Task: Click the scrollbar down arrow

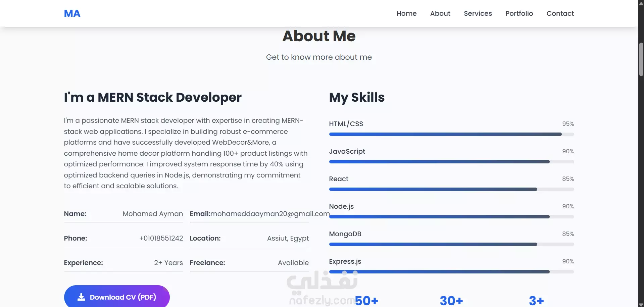Action: point(641,305)
